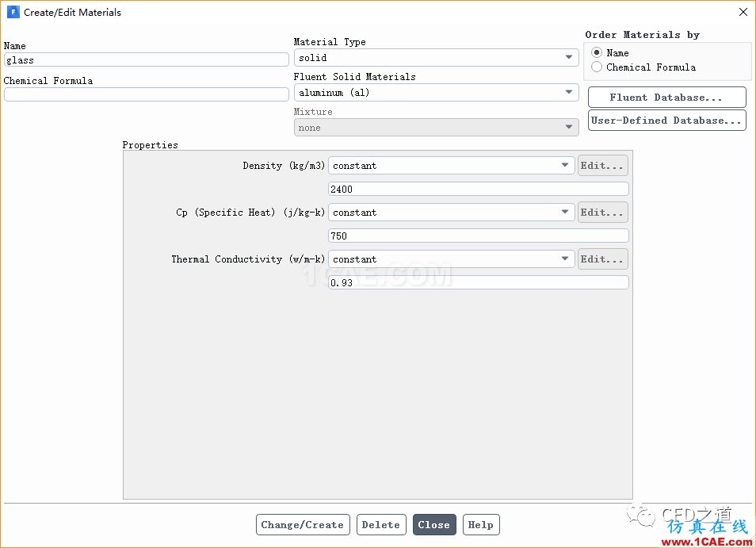The height and width of the screenshot is (548, 756).
Task: Open the User-Defined Database button
Action: tap(667, 121)
